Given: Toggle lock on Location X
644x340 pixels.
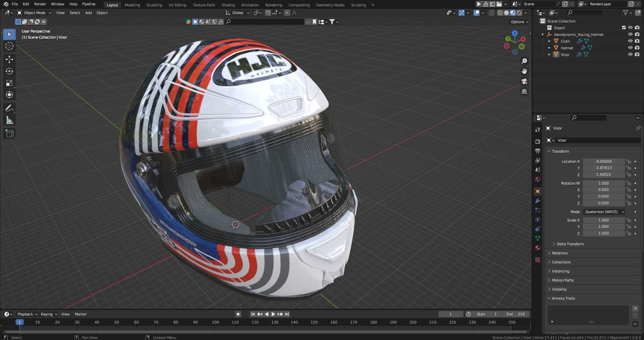Looking at the screenshot, I should tap(629, 161).
